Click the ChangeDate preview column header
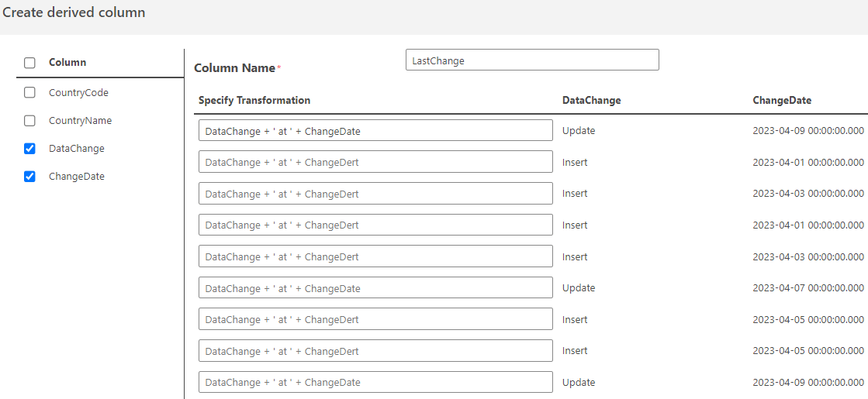868x399 pixels. [782, 101]
